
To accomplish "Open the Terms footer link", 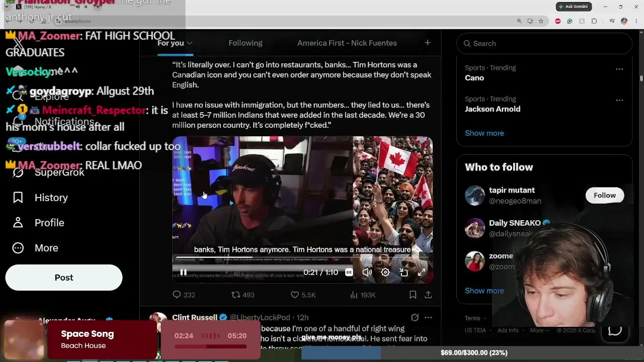I will 472,318.
